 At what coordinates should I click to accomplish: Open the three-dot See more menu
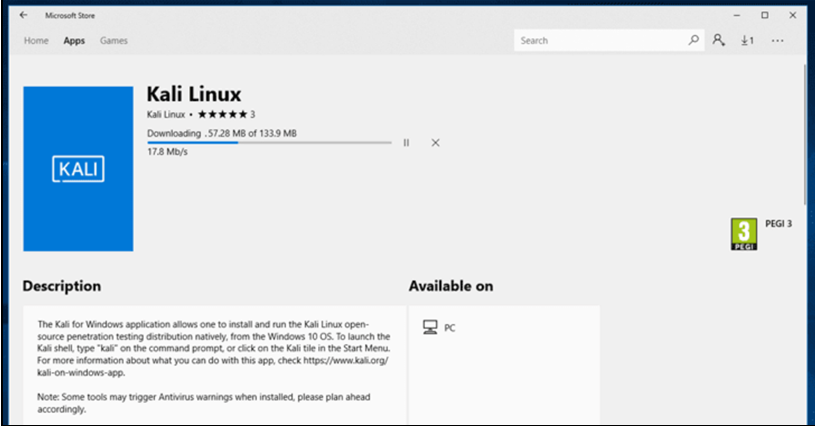tap(778, 41)
